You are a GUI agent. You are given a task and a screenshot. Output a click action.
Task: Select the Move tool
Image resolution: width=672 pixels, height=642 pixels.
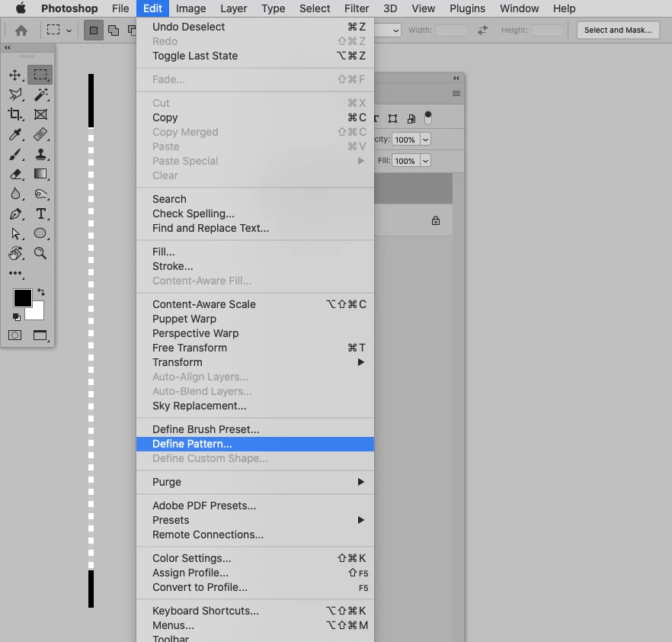pyautogui.click(x=15, y=75)
